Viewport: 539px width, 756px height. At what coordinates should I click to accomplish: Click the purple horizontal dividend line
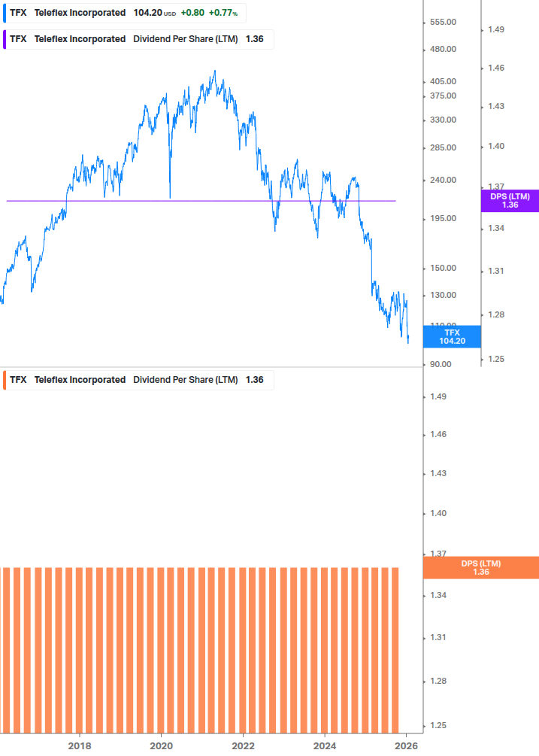201,201
